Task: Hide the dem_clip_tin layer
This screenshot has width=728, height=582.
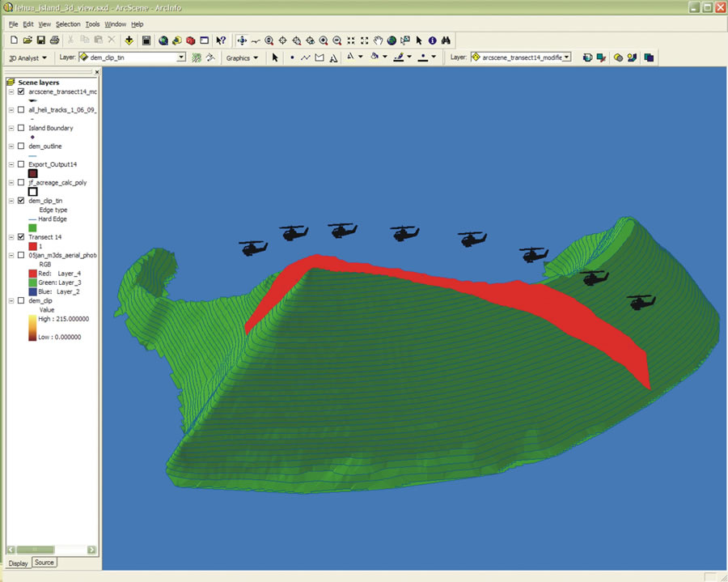Action: point(21,201)
